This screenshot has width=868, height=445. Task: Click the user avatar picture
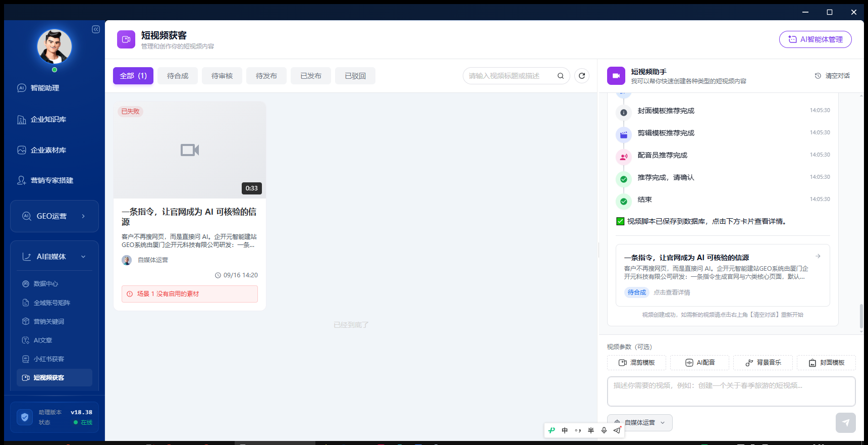tap(55, 46)
